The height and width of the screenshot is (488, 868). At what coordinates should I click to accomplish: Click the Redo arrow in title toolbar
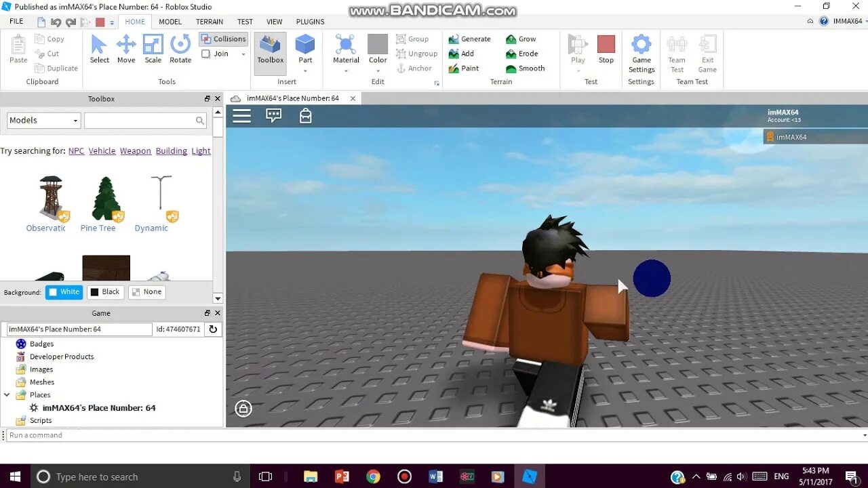[71, 22]
